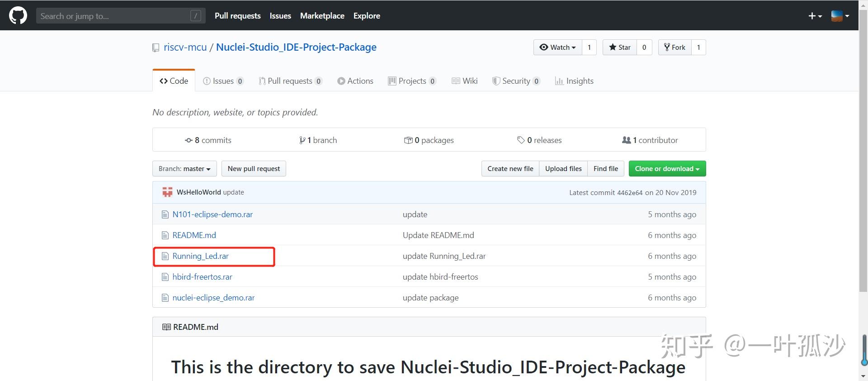Click the releases tag icon
Viewport: 868px width, 381px height.
click(x=521, y=140)
